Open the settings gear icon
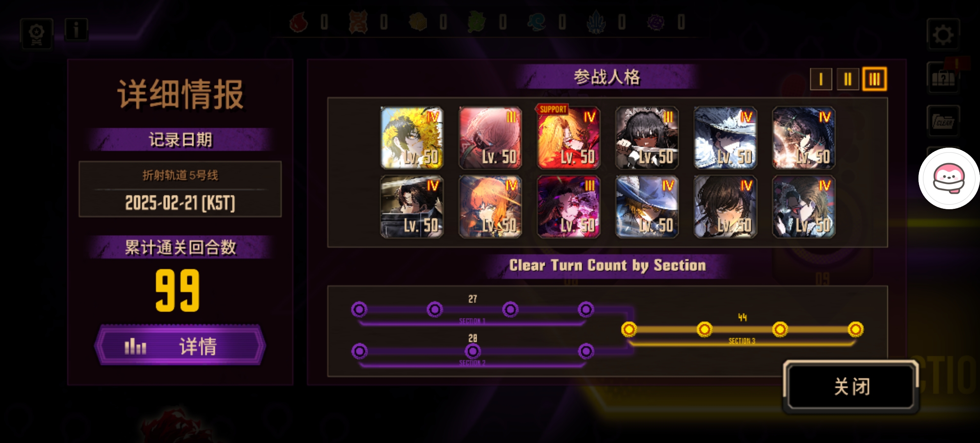The image size is (980, 443). (x=943, y=34)
